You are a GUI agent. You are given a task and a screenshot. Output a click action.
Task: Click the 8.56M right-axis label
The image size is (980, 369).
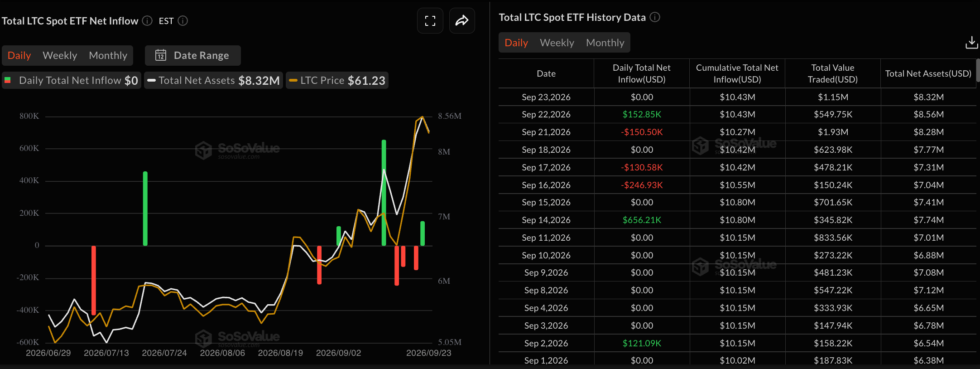point(450,116)
